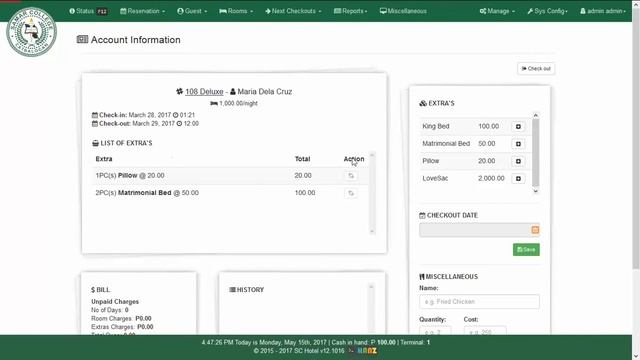The width and height of the screenshot is (640, 360).
Task: Click the 'Extras Charges: P0.00' line
Action: coord(122,327)
